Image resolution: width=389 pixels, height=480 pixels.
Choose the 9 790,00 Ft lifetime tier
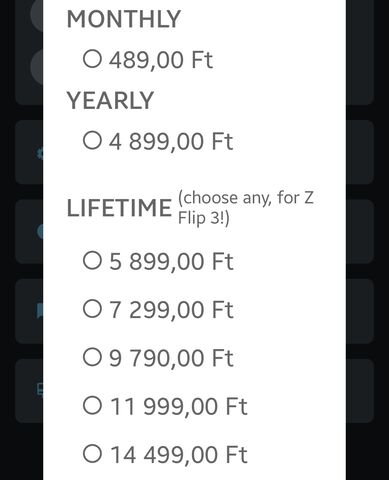coord(158,358)
